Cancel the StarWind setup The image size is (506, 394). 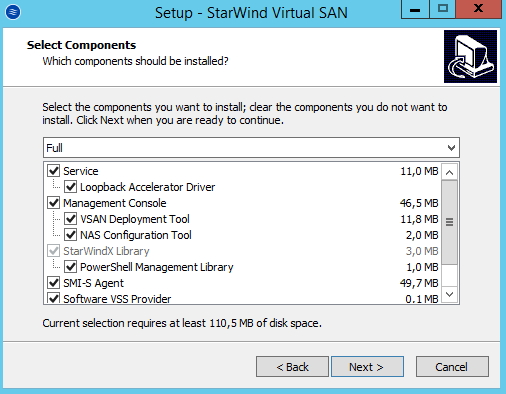pyautogui.click(x=452, y=367)
